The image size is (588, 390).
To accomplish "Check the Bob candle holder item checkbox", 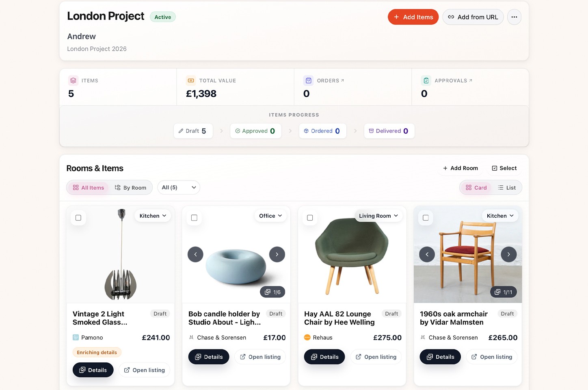I will tap(194, 218).
